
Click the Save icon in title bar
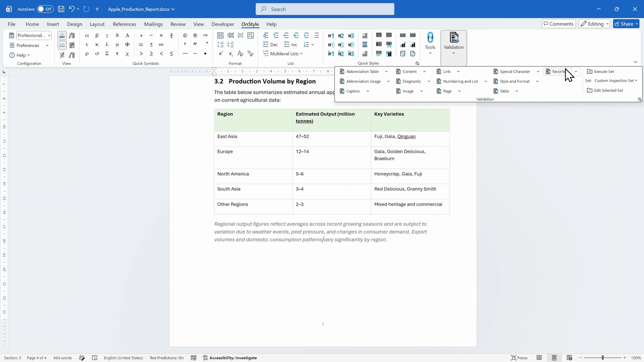pos(61,9)
